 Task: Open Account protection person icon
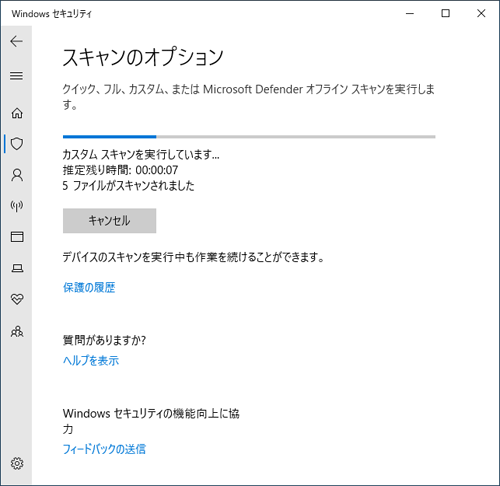click(17, 175)
